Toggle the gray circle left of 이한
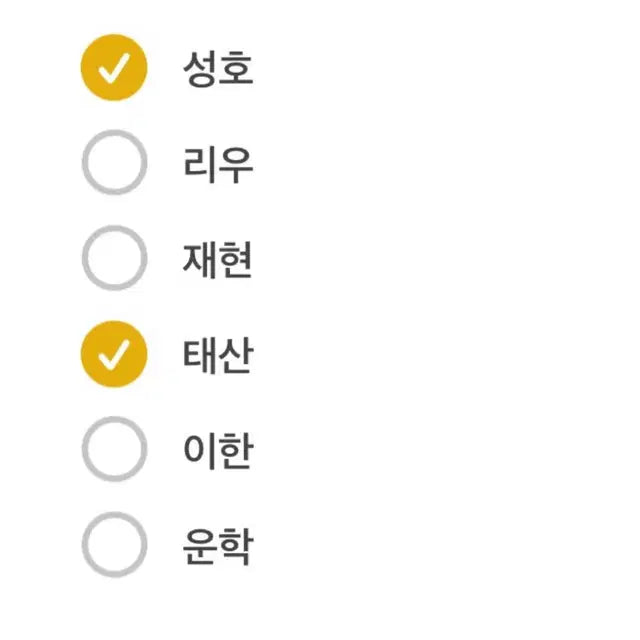This screenshot has width=640, height=640. click(114, 449)
